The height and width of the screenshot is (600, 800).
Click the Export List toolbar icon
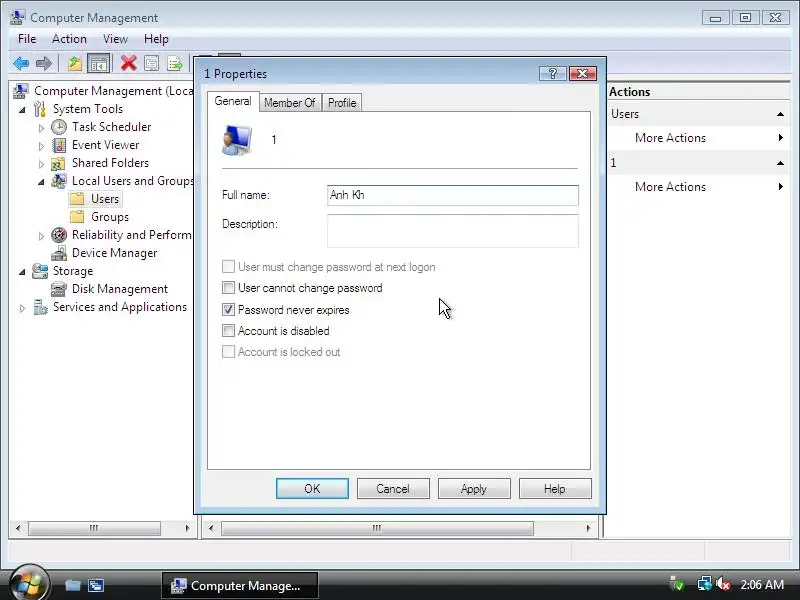[x=174, y=64]
